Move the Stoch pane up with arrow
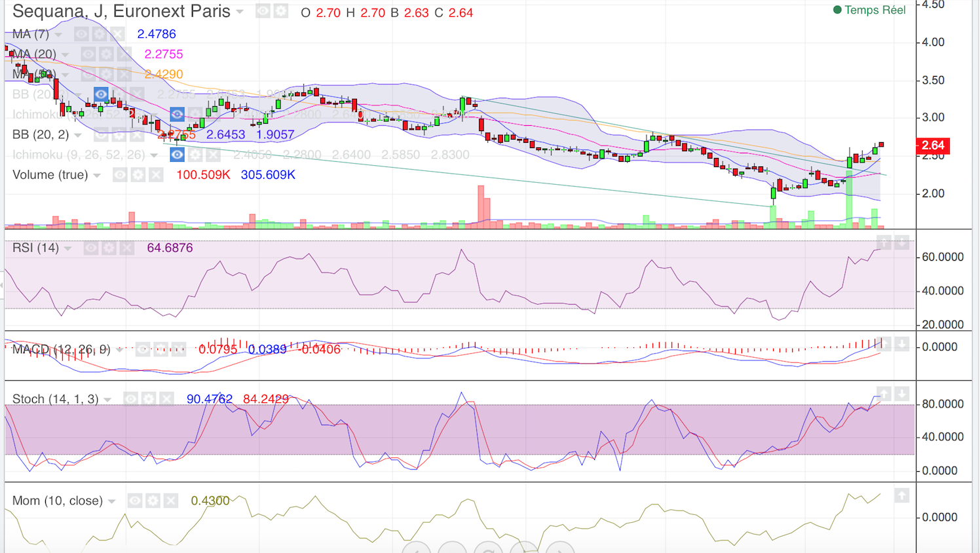 884,394
